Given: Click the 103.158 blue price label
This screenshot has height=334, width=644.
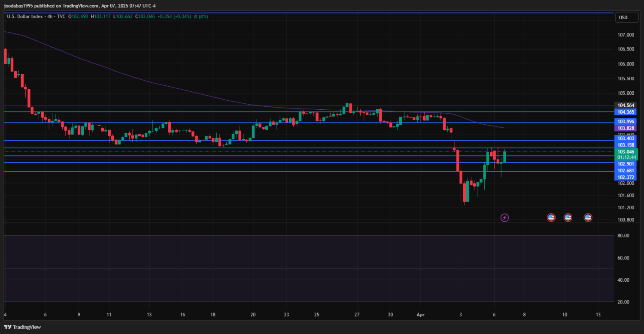Looking at the screenshot, I should pyautogui.click(x=626, y=145).
